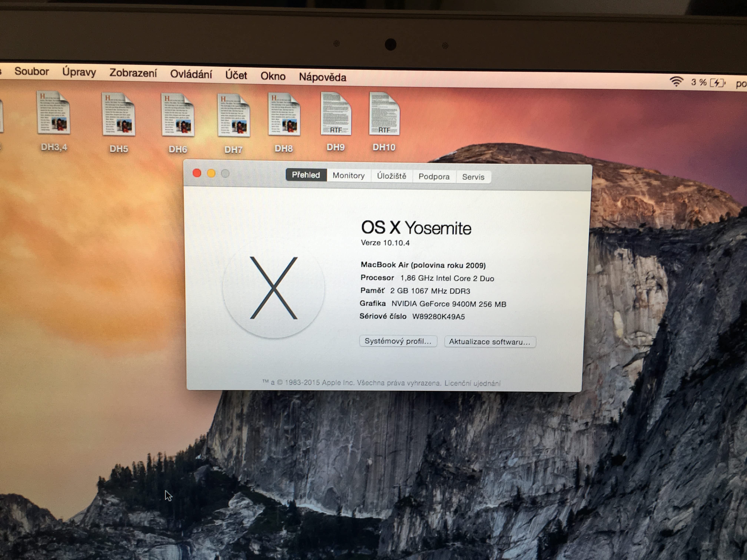Image resolution: width=747 pixels, height=560 pixels.
Task: Expand the Zobrazení menu
Action: (x=133, y=73)
